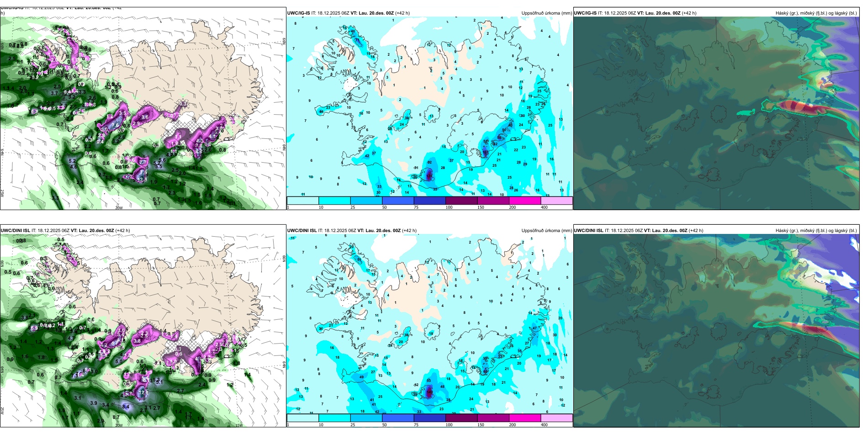Click the 100–150 mm swatch in IG-IS legend
The height and width of the screenshot is (434, 868).
(461, 201)
